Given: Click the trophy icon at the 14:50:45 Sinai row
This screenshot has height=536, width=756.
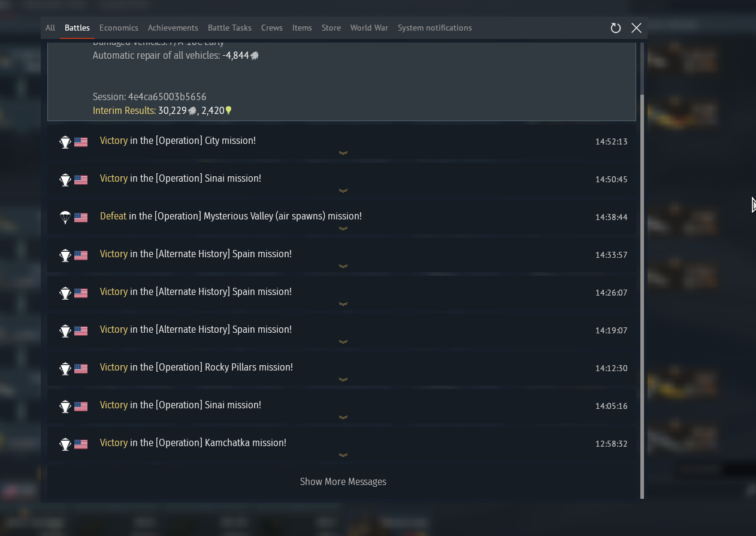Looking at the screenshot, I should coord(65,180).
